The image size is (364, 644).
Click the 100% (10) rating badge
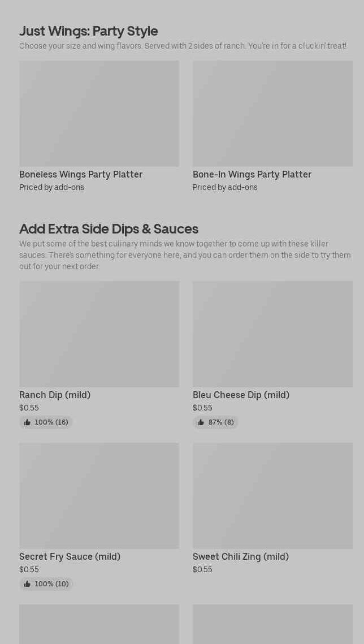[46, 584]
